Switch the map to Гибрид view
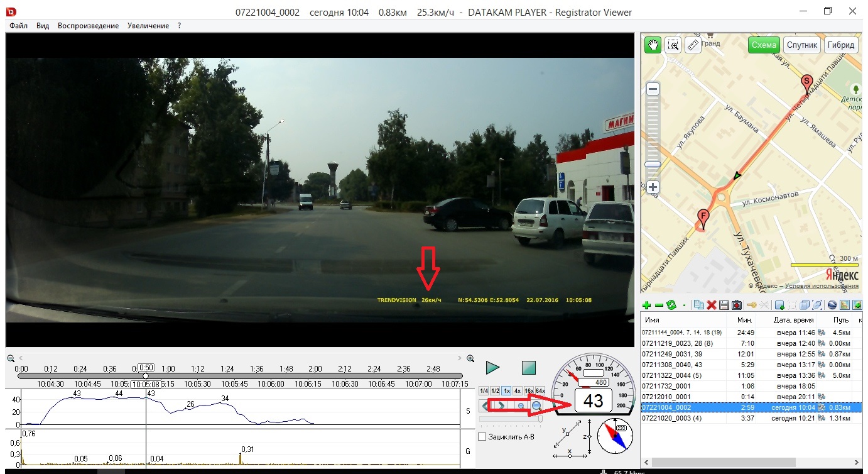Image resolution: width=868 pixels, height=474 pixels. pos(841,45)
